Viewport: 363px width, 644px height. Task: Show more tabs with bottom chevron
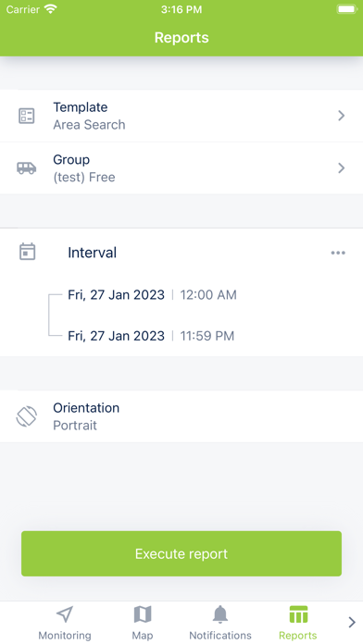(x=352, y=623)
